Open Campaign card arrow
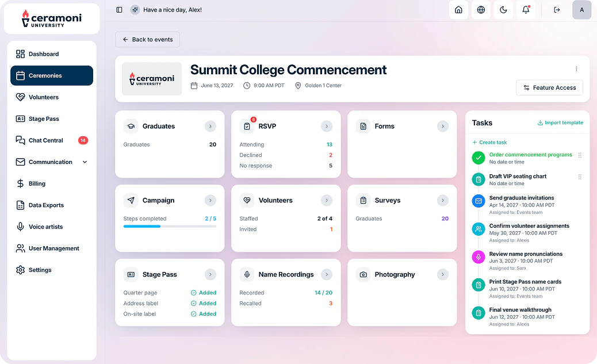597x364 pixels. (210, 200)
